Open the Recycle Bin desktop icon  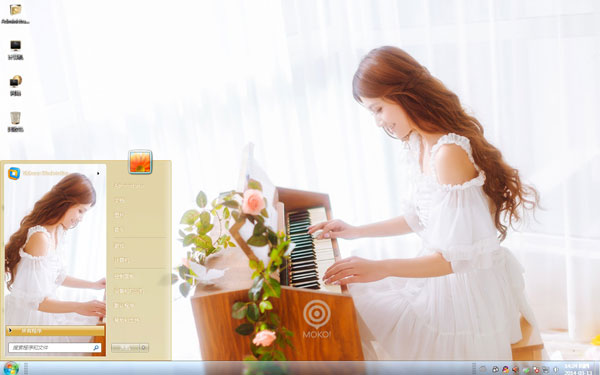click(15, 122)
